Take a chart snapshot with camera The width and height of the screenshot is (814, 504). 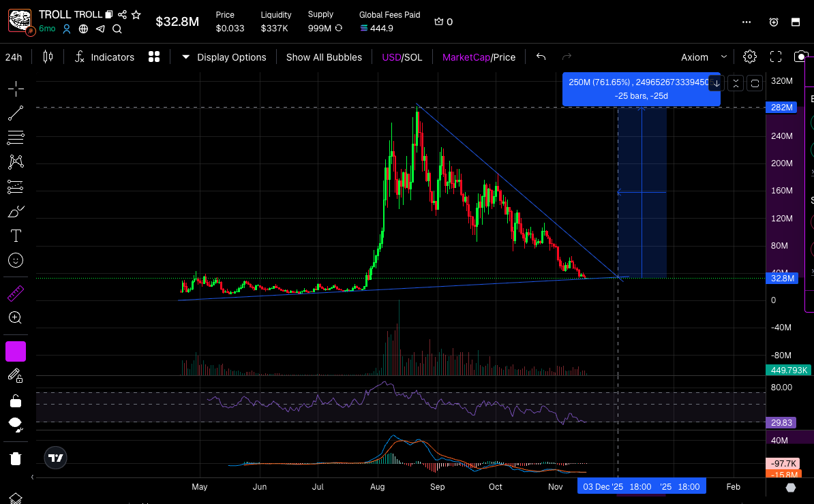click(x=801, y=57)
